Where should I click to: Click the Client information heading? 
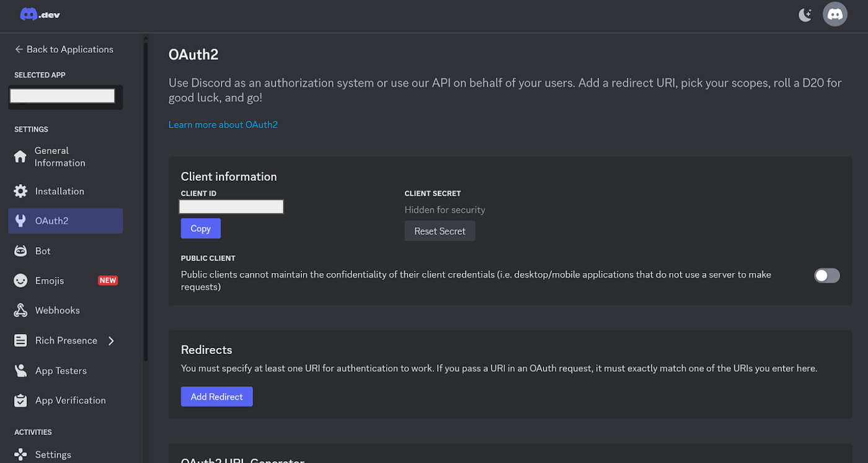[229, 176]
